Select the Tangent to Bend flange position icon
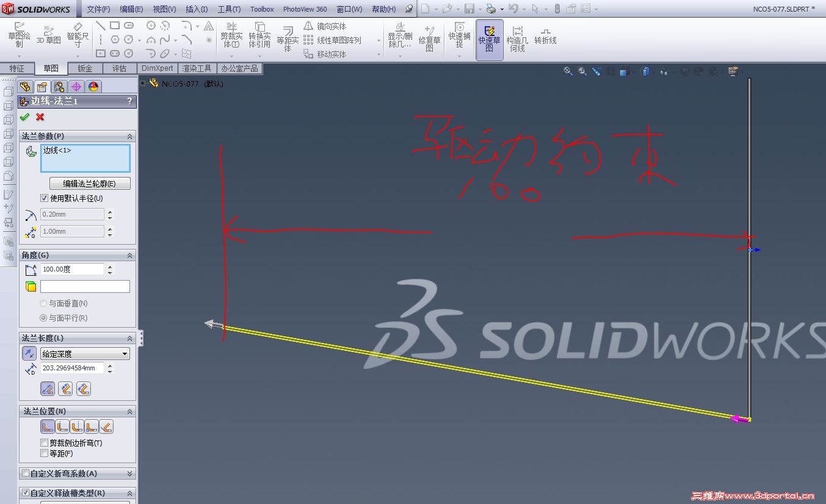This screenshot has height=504, width=826. pos(106,427)
